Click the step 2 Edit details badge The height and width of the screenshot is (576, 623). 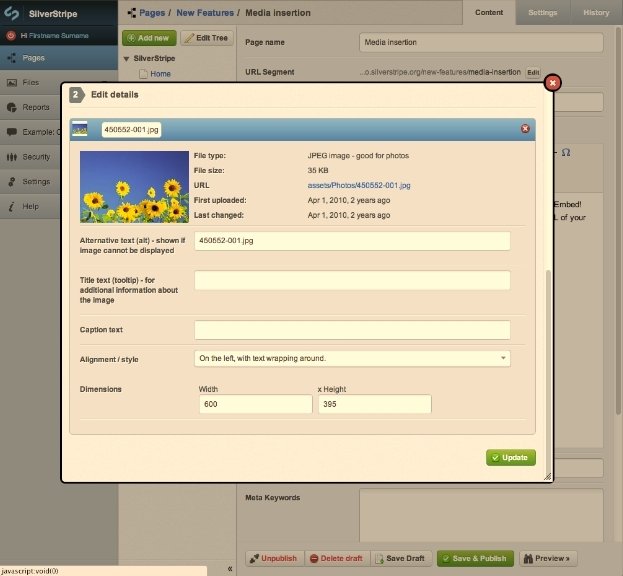pos(77,95)
